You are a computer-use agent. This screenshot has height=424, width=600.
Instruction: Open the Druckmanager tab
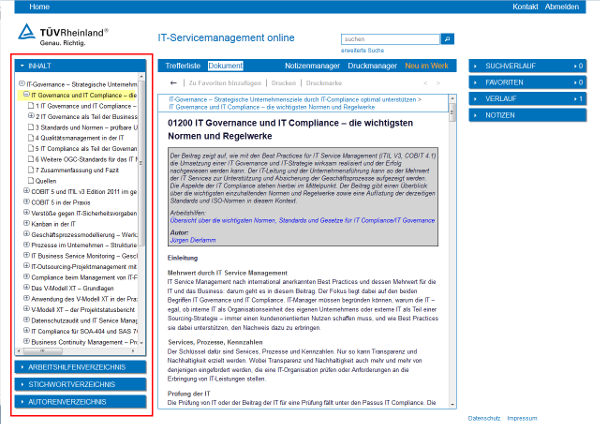(372, 66)
